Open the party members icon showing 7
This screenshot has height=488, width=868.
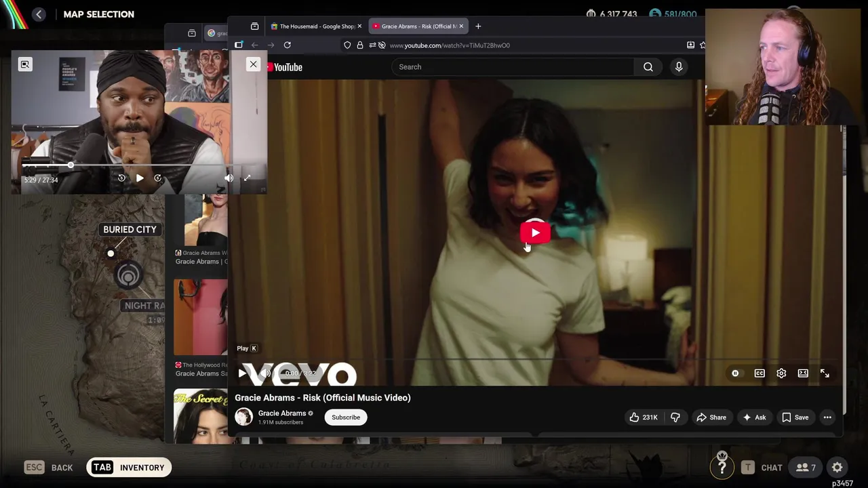[x=806, y=468]
